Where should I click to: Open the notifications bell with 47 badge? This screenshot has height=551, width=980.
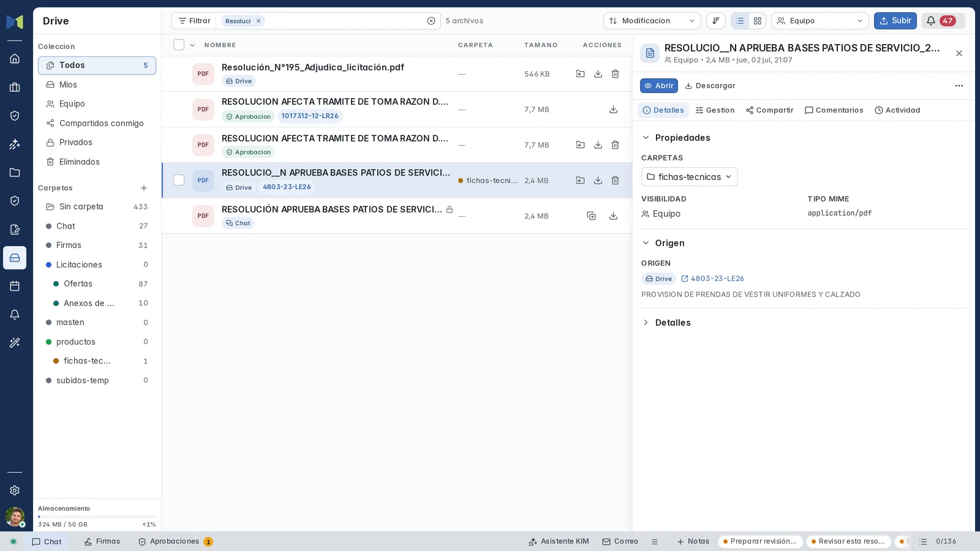coord(943,21)
